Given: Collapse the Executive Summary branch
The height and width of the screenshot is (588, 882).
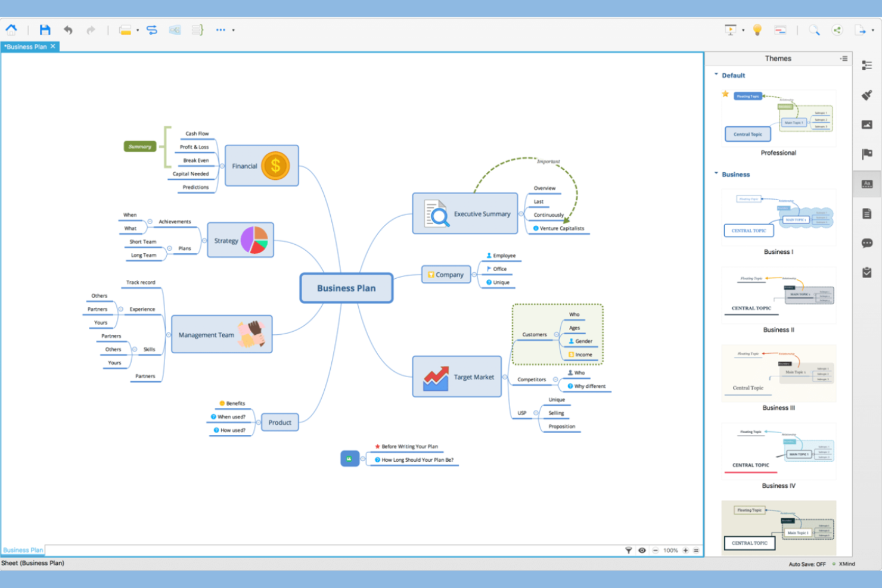Looking at the screenshot, I should pos(521,214).
